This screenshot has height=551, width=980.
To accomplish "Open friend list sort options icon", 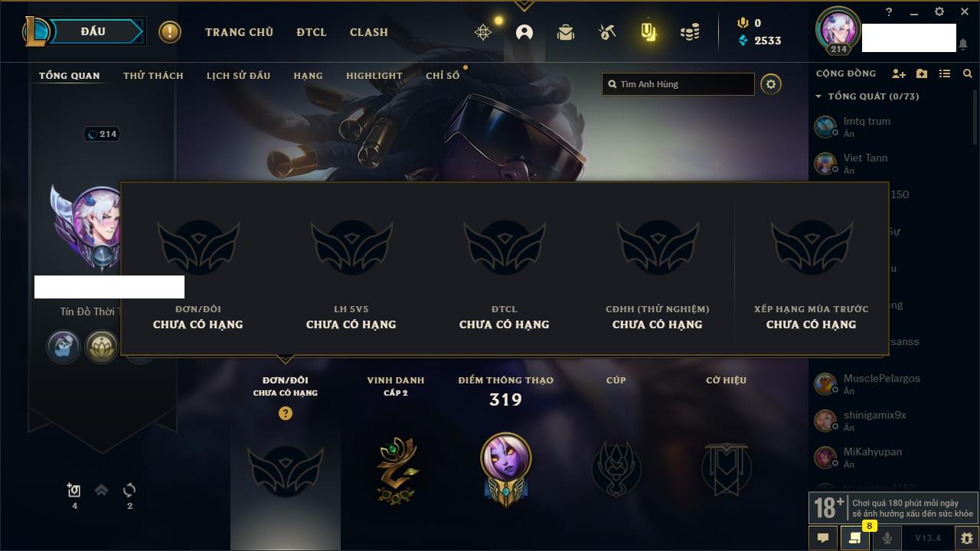I will (x=945, y=73).
